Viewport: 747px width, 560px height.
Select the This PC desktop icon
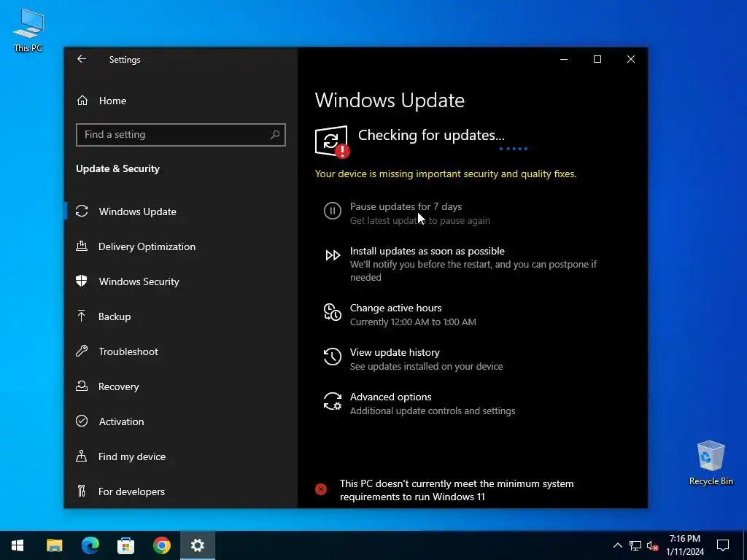(x=28, y=29)
